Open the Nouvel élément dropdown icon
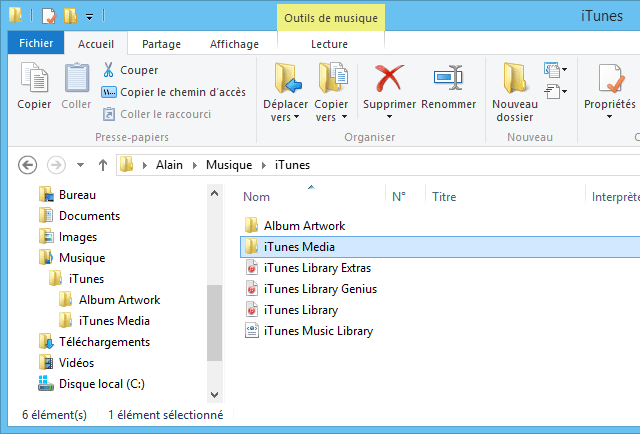Screen dimensions: 640x434 point(556,70)
